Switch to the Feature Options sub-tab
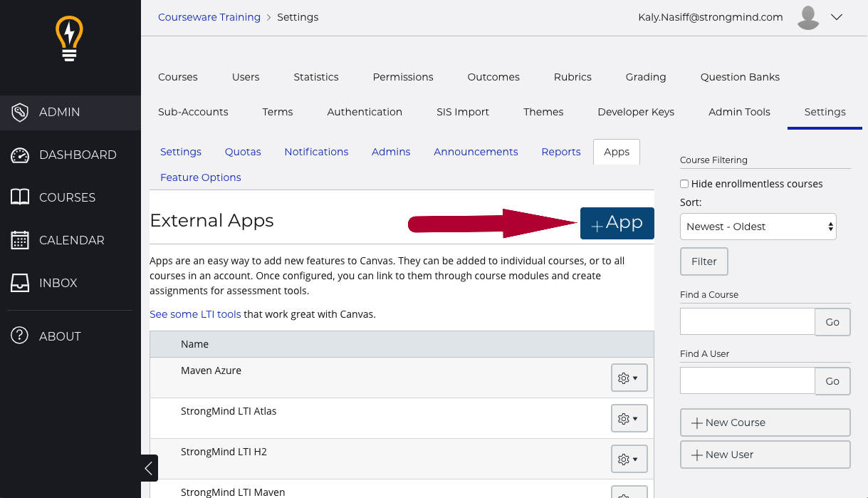This screenshot has width=868, height=498. click(x=201, y=177)
